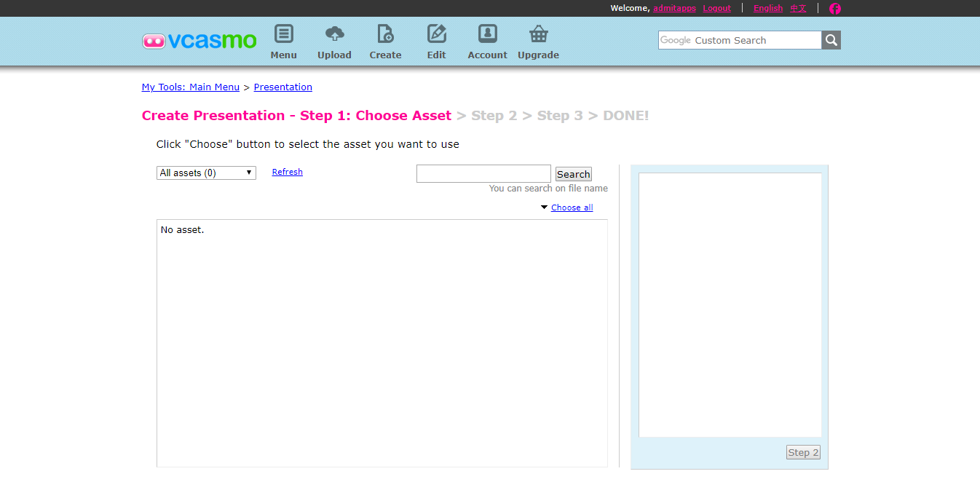Click the Account label in toolbar
Screen dimensions: 980x482
(487, 55)
